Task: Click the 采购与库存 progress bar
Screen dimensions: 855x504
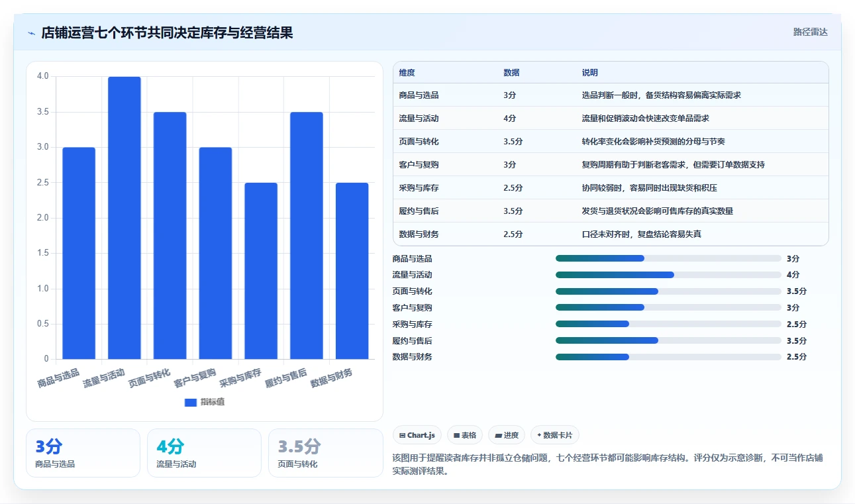Action: coord(669,324)
